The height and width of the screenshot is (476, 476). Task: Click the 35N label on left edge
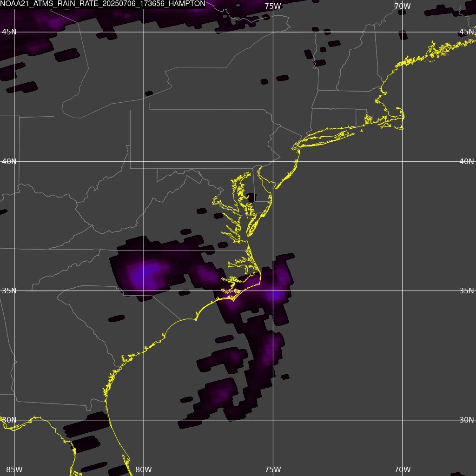tap(9, 291)
